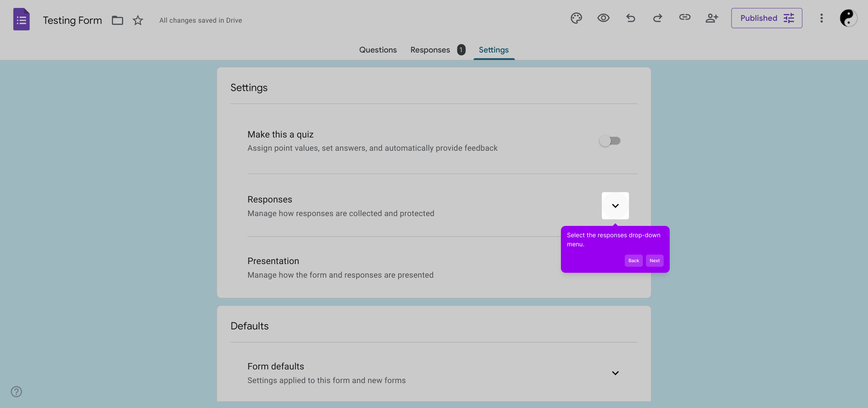868x408 pixels.
Task: Open the Published options button
Action: point(766,18)
